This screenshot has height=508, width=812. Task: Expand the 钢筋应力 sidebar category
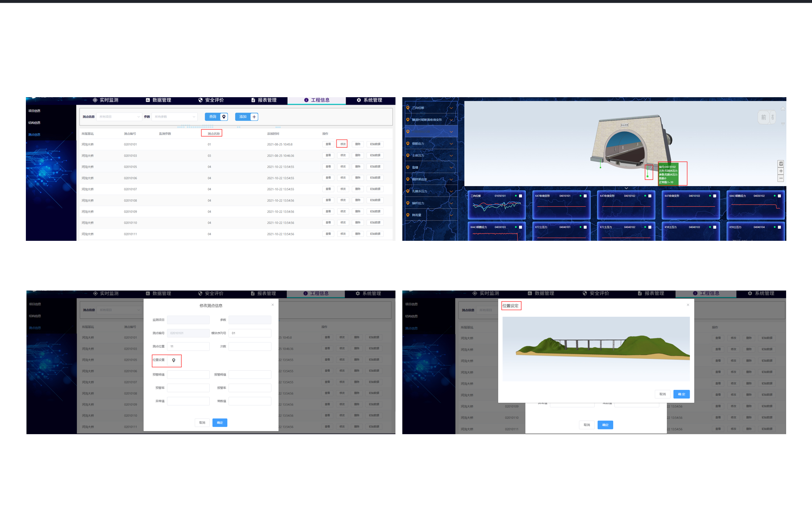tap(451, 144)
